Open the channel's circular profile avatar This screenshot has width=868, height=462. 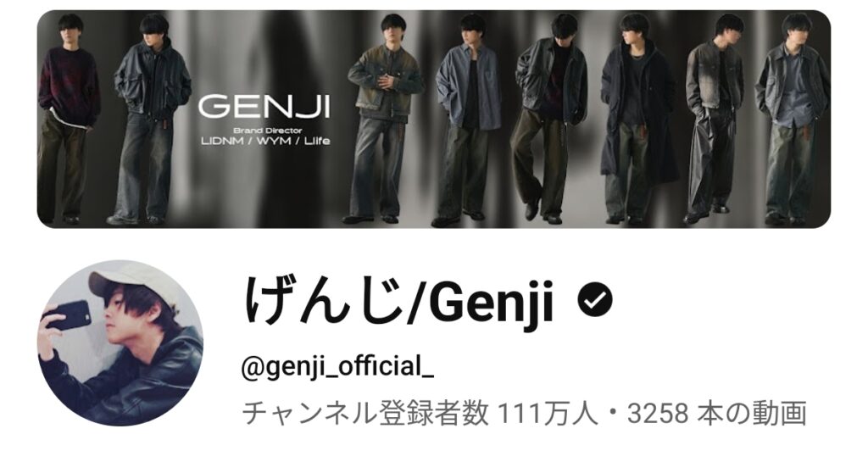coord(120,343)
